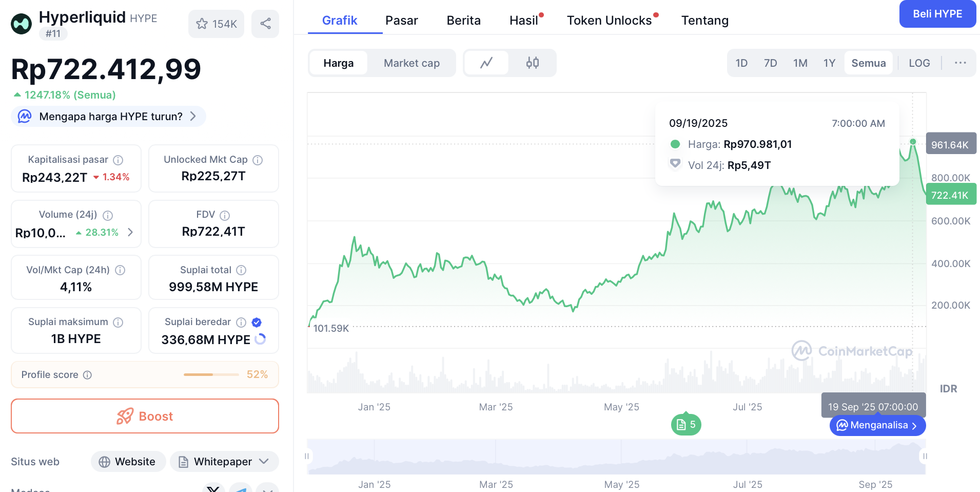Click the CMC AI icon in price question
The height and width of the screenshot is (492, 980).
click(25, 116)
